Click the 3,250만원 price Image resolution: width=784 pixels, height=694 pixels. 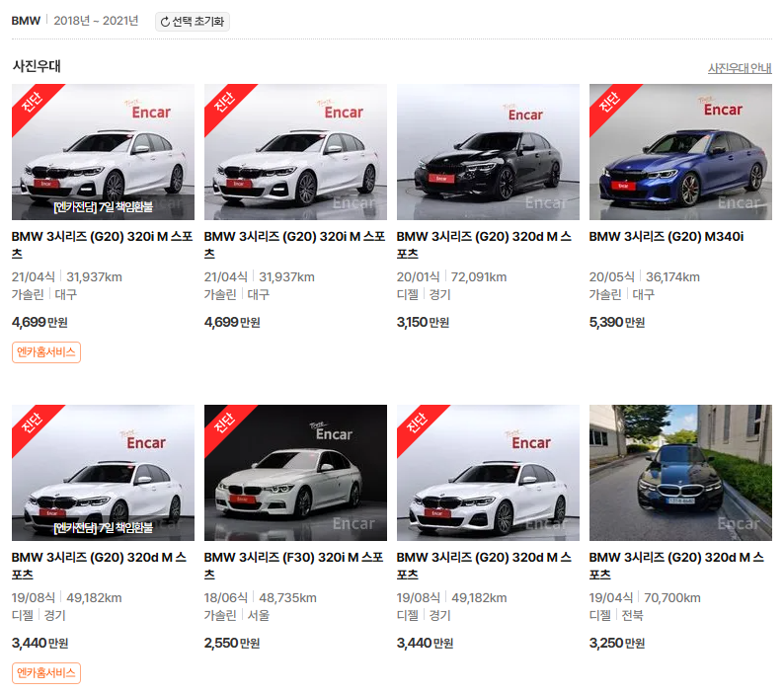click(617, 643)
